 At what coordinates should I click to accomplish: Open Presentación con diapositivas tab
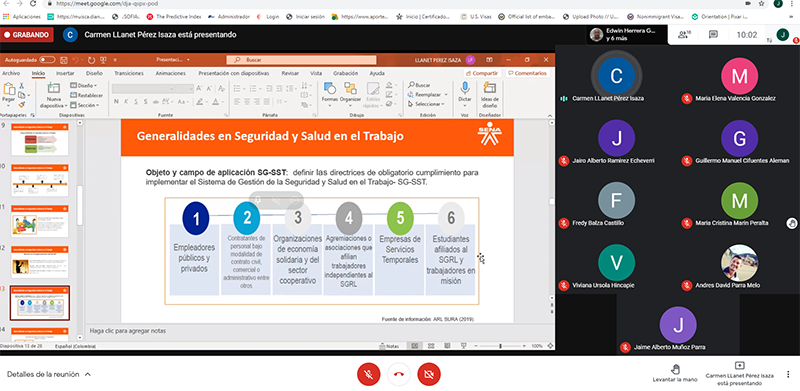[234, 73]
